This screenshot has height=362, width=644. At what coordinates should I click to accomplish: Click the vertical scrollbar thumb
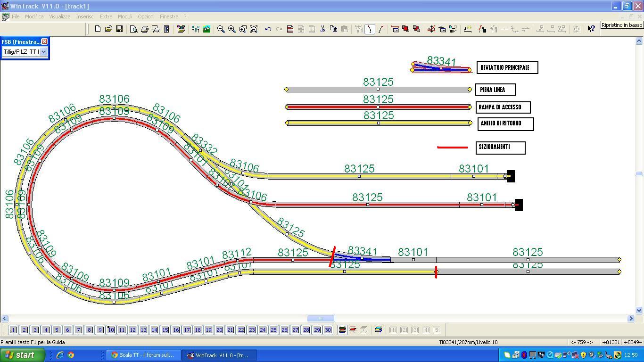[639, 174]
